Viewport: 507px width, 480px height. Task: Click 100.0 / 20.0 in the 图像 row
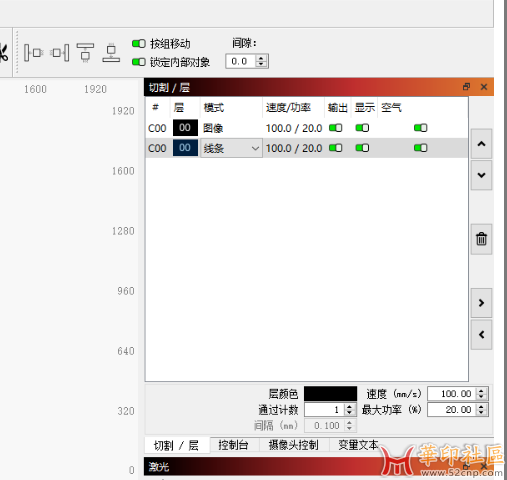click(x=294, y=128)
